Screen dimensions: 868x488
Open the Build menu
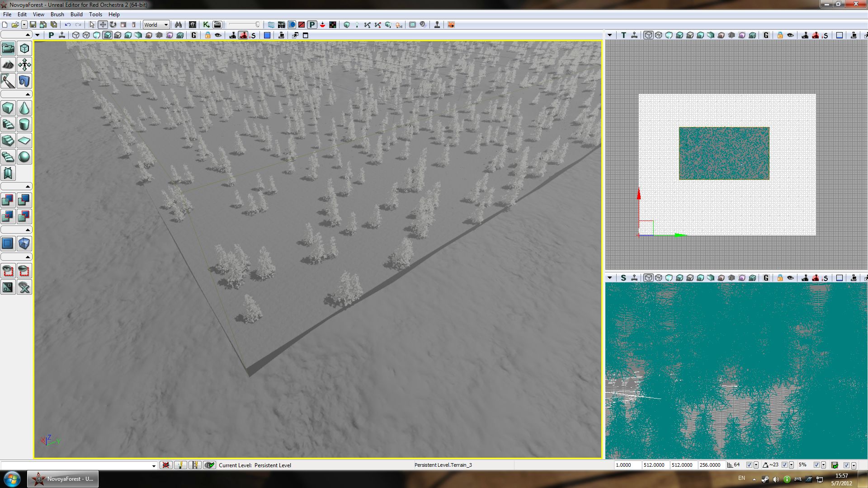tap(77, 14)
